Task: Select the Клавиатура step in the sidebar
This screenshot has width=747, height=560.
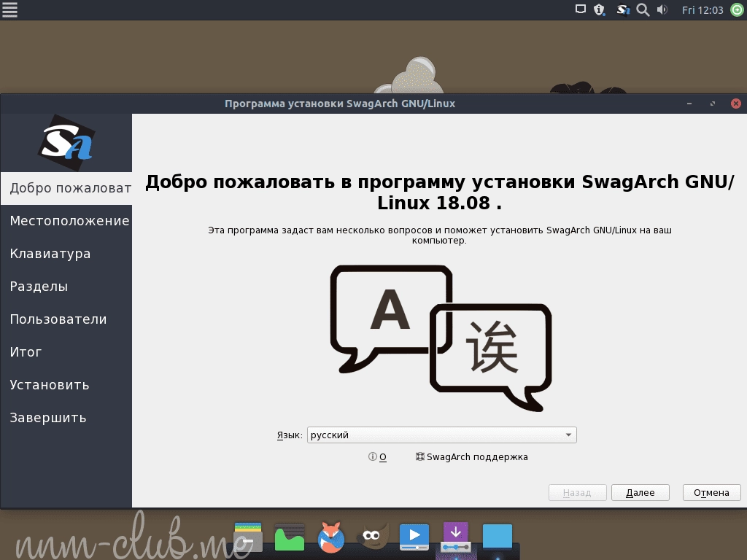Action: coord(66,254)
